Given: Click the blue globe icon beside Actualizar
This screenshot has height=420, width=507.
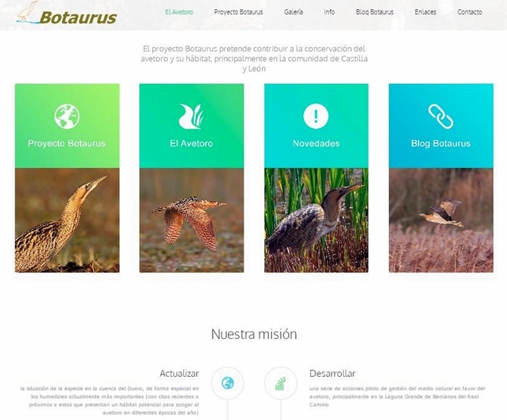Looking at the screenshot, I should (228, 383).
